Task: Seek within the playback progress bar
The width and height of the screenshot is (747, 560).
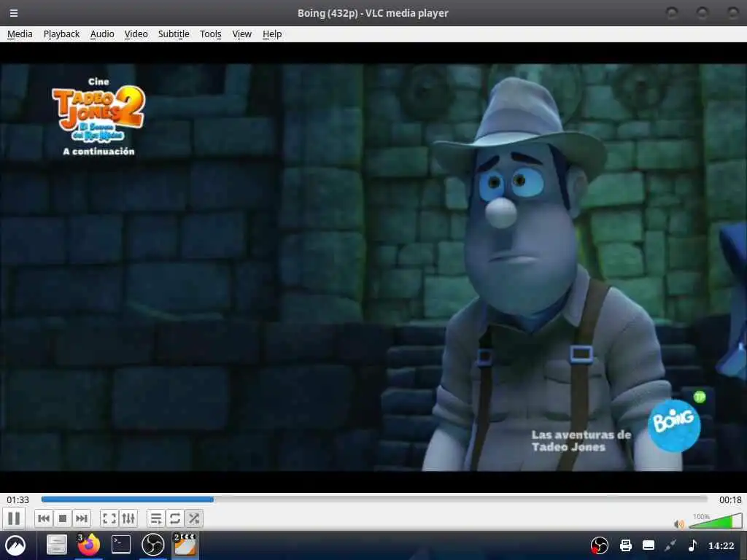Action: tap(374, 499)
